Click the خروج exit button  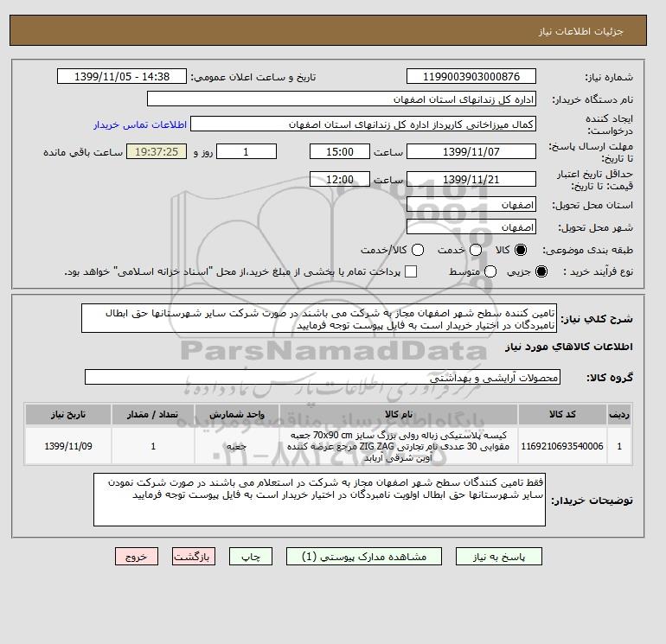(137, 557)
